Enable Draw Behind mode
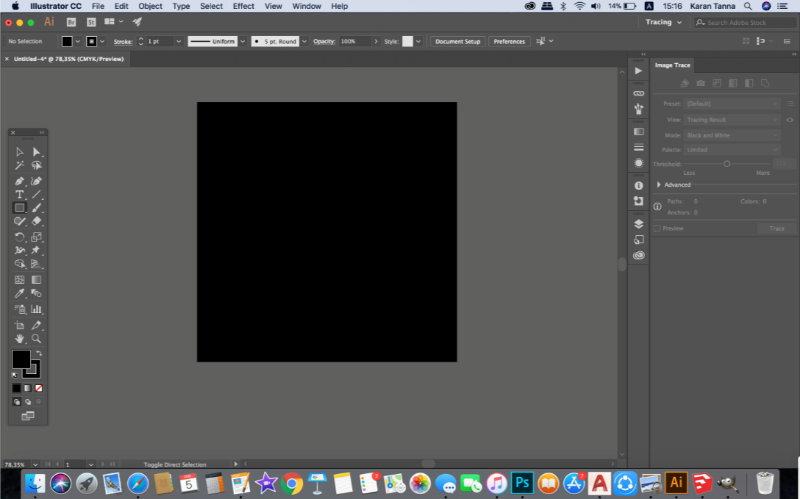Screen dimensions: 800x499 pyautogui.click(x=28, y=402)
